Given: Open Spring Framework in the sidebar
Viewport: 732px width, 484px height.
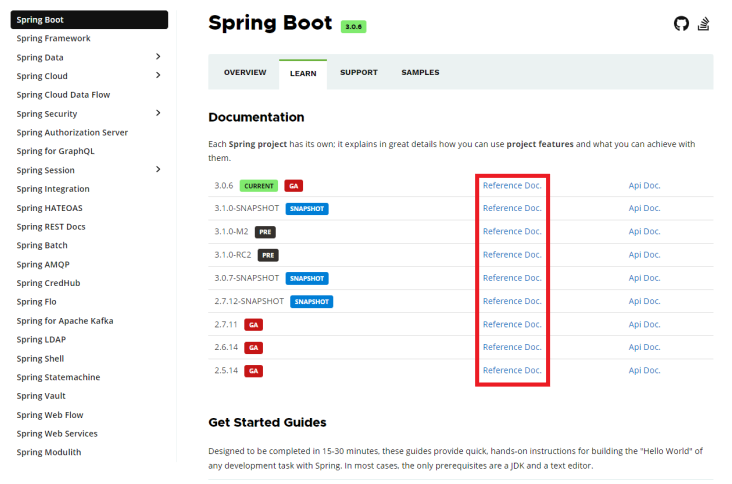Looking at the screenshot, I should 53,38.
